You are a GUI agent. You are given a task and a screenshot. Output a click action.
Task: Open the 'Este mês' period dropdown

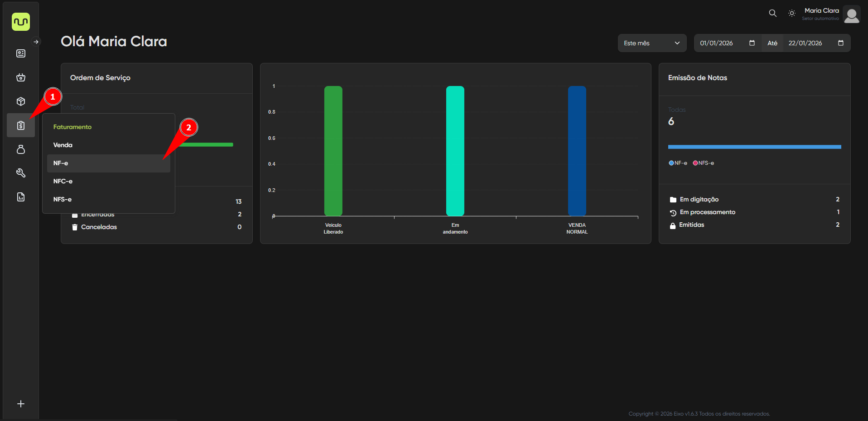tap(651, 43)
